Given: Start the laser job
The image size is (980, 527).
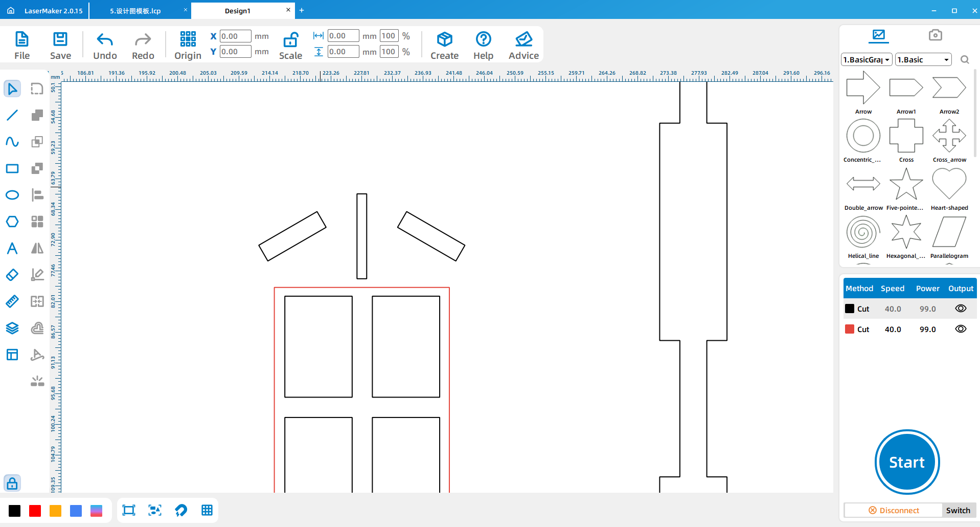Looking at the screenshot, I should tap(907, 462).
